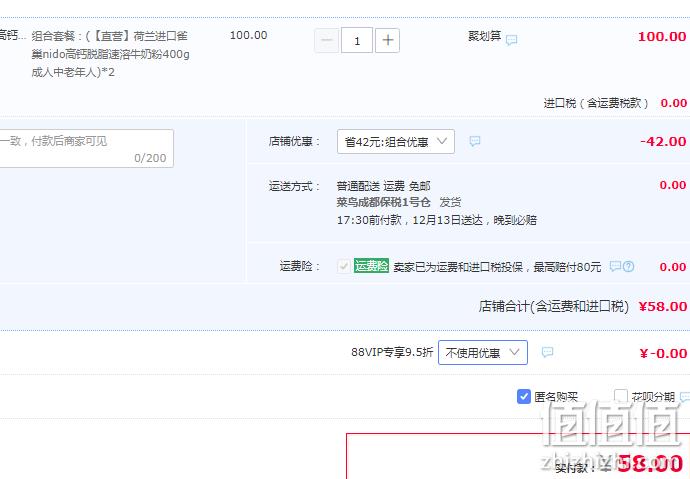Open the comment icon beside 聚划算

pos(511,40)
